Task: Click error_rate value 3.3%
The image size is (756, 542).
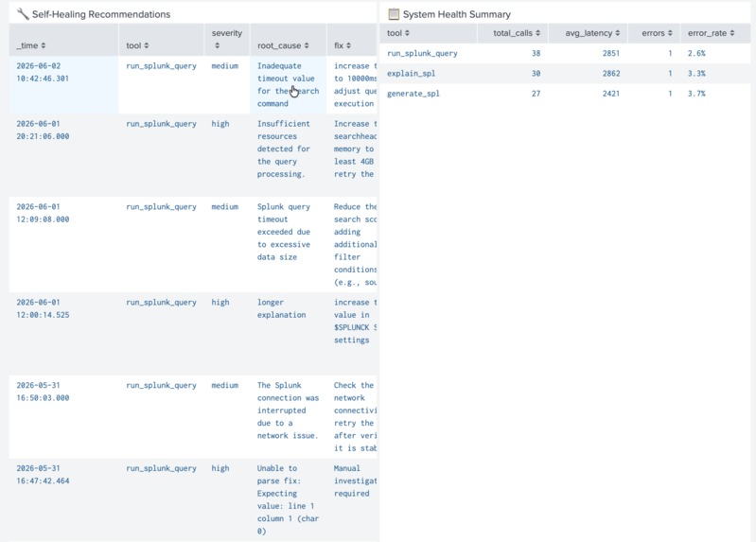Action: pyautogui.click(x=696, y=73)
